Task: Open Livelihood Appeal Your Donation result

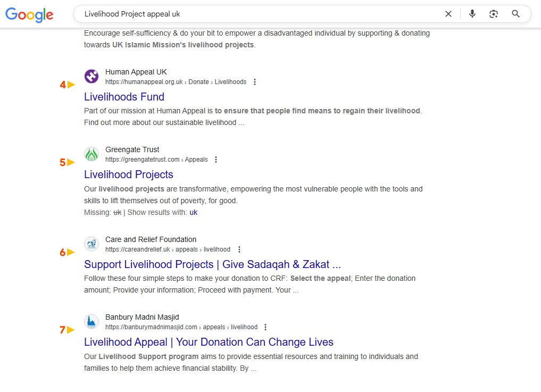Action: [x=209, y=342]
